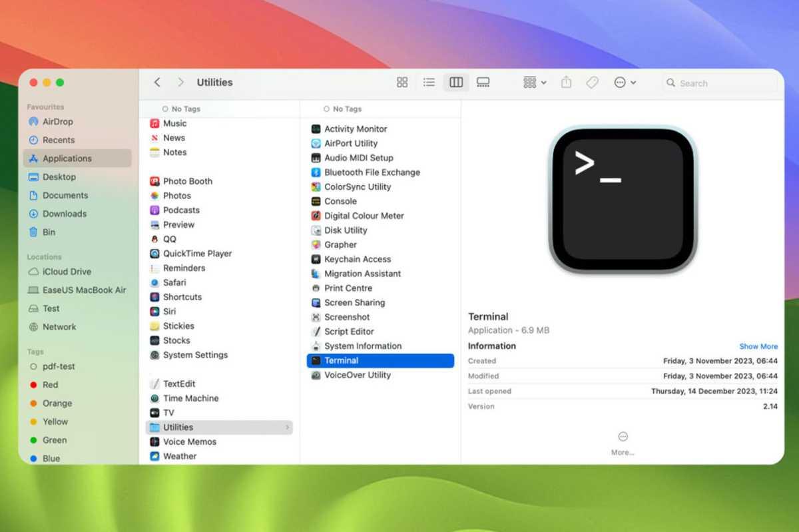The width and height of the screenshot is (799, 532).
Task: Go back with the left chevron
Action: point(157,83)
